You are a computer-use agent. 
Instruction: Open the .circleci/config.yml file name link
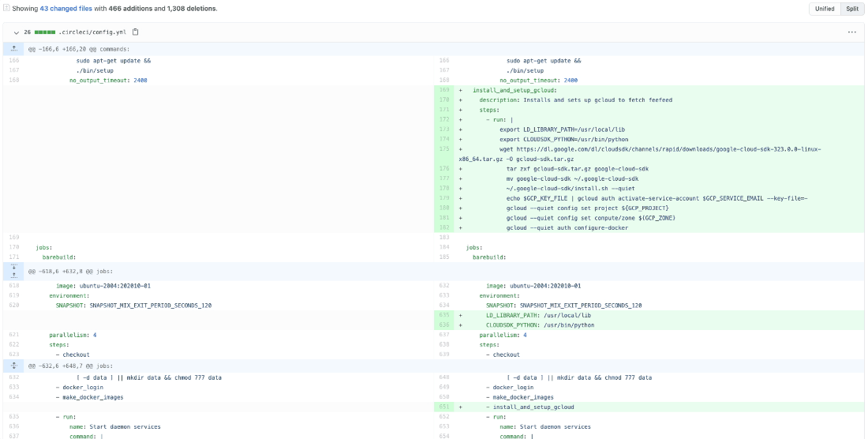pos(94,32)
